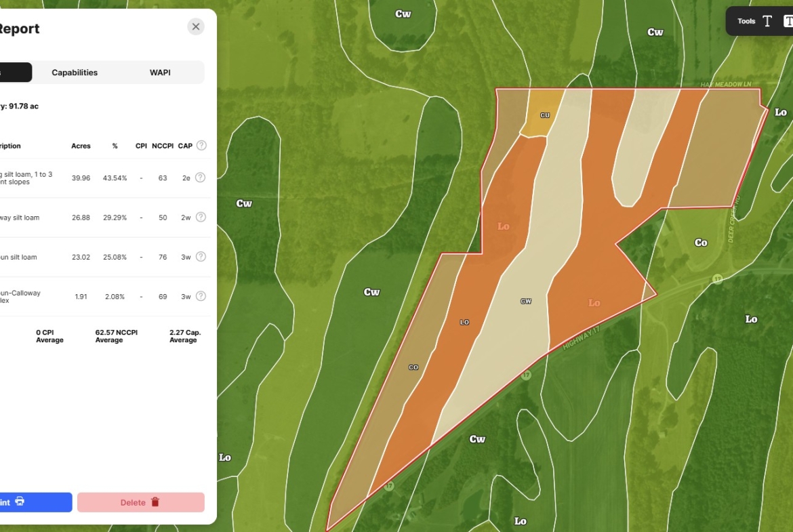Click help icon for the 25.08% soil row
This screenshot has width=793, height=532.
click(200, 257)
